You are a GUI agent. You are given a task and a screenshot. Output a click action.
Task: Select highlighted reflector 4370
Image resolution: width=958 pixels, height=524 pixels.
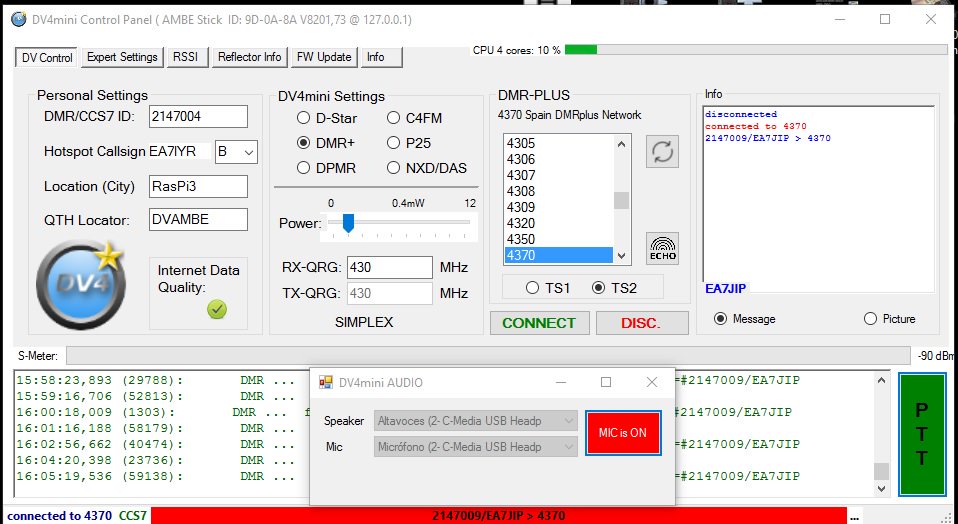(558, 255)
